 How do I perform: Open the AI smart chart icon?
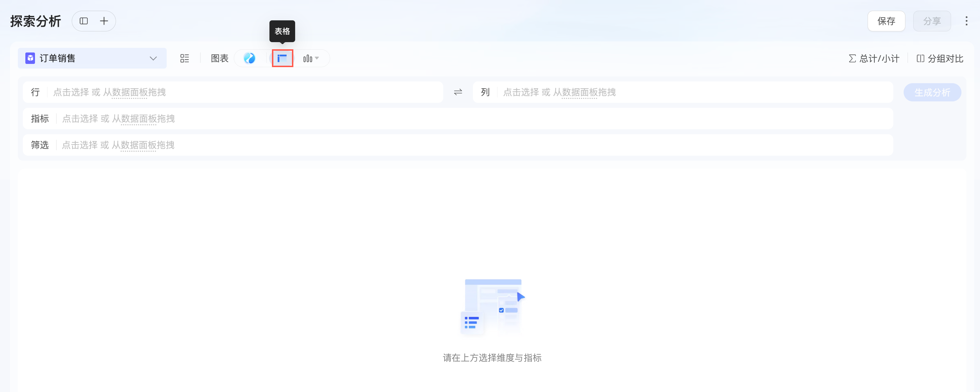point(250,58)
